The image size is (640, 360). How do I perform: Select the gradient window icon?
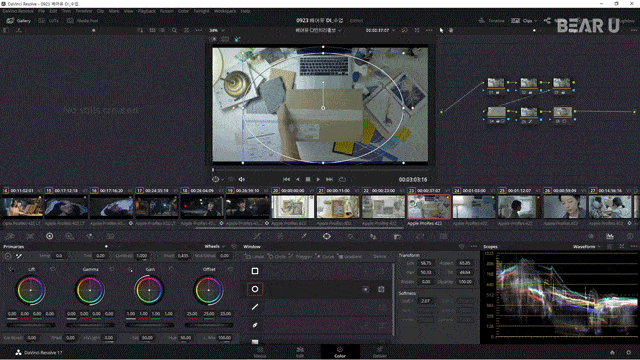255,341
